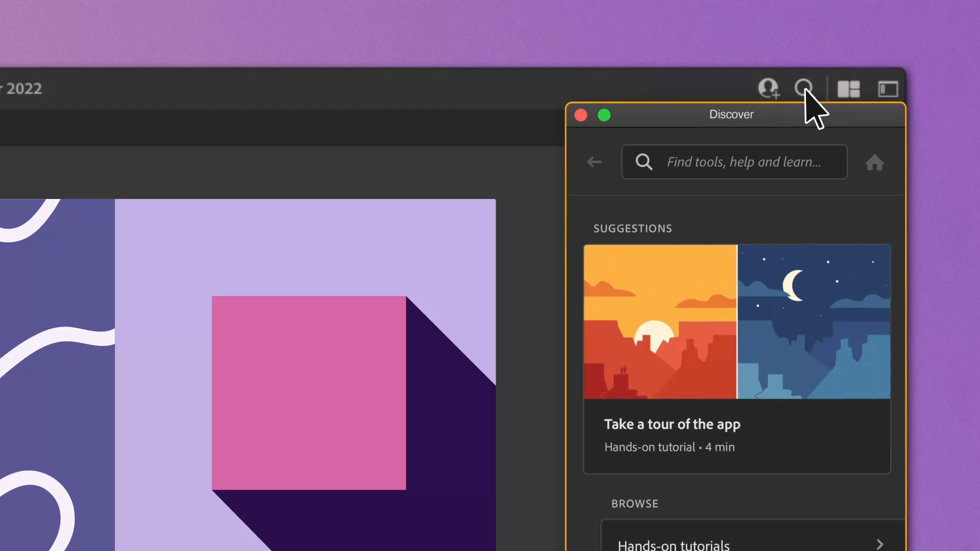Click the Discover panel title bar
This screenshot has height=551, width=980.
click(x=730, y=115)
